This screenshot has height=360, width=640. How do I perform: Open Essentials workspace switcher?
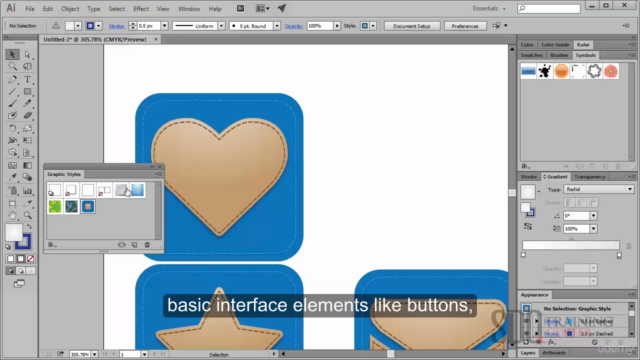tap(489, 9)
